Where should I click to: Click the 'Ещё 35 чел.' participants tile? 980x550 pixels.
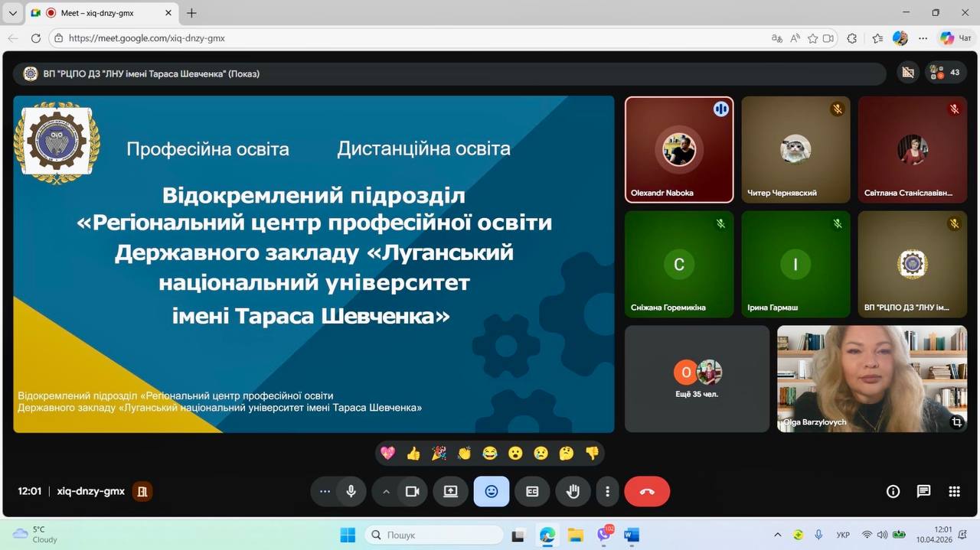coord(697,379)
